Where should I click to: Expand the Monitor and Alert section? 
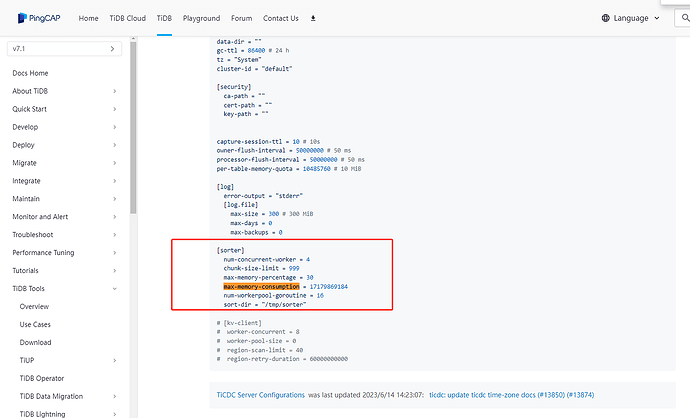[x=114, y=217]
